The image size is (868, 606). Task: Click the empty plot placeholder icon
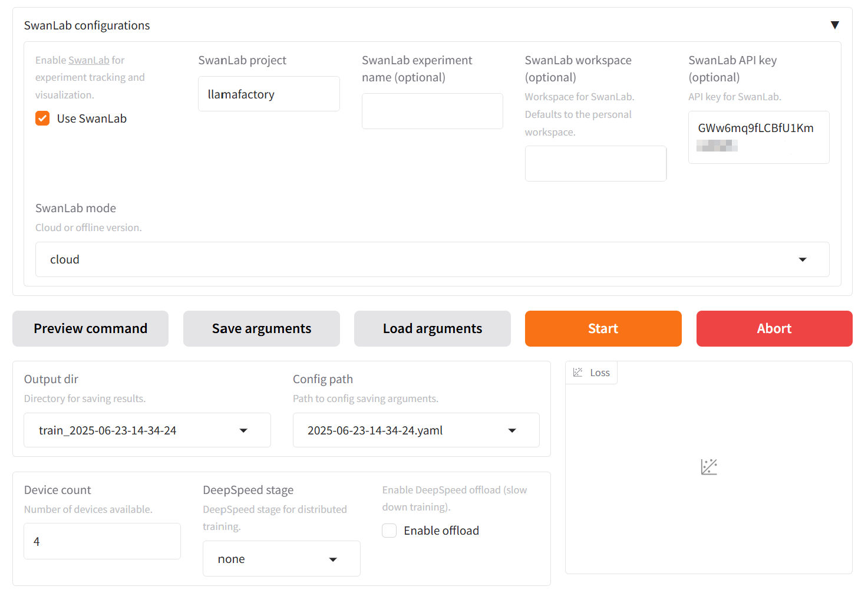pos(708,467)
